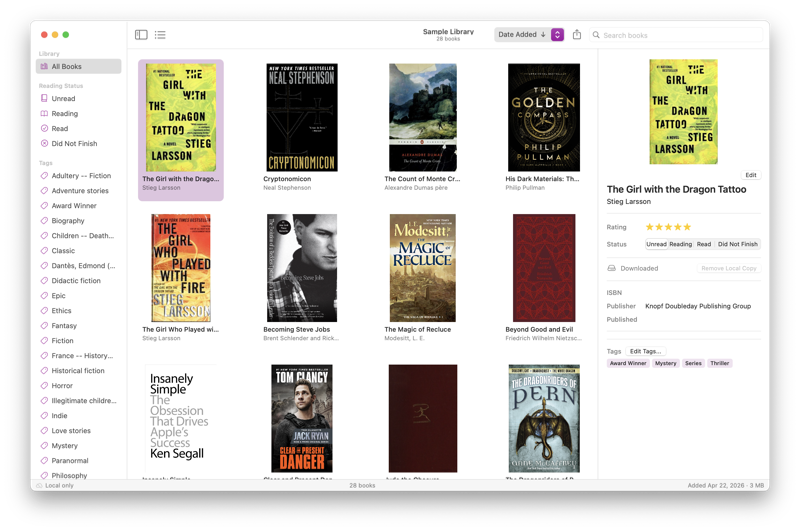
Task: Click the Dantès, Edmond tag icon
Action: [44, 266]
